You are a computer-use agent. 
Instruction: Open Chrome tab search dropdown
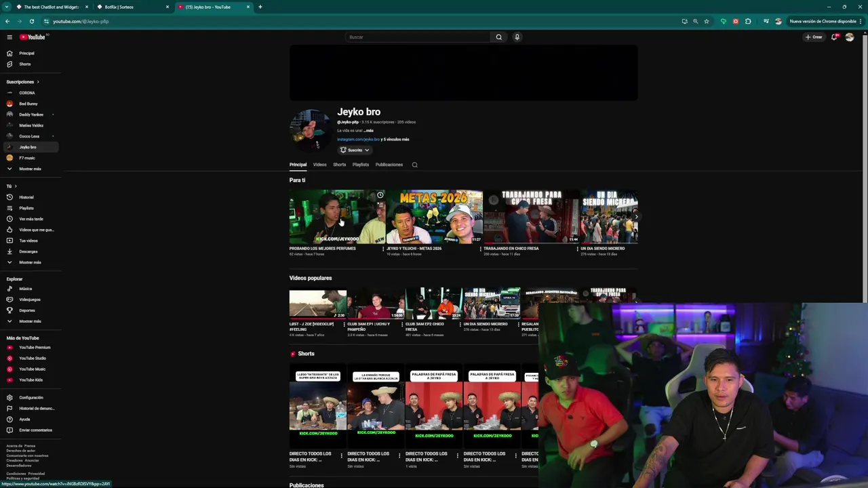pos(6,7)
